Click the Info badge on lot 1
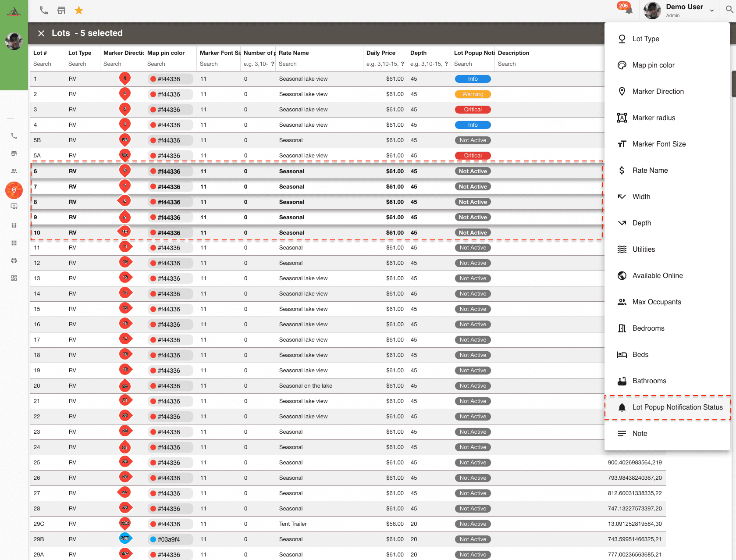736x560 pixels. [473, 79]
